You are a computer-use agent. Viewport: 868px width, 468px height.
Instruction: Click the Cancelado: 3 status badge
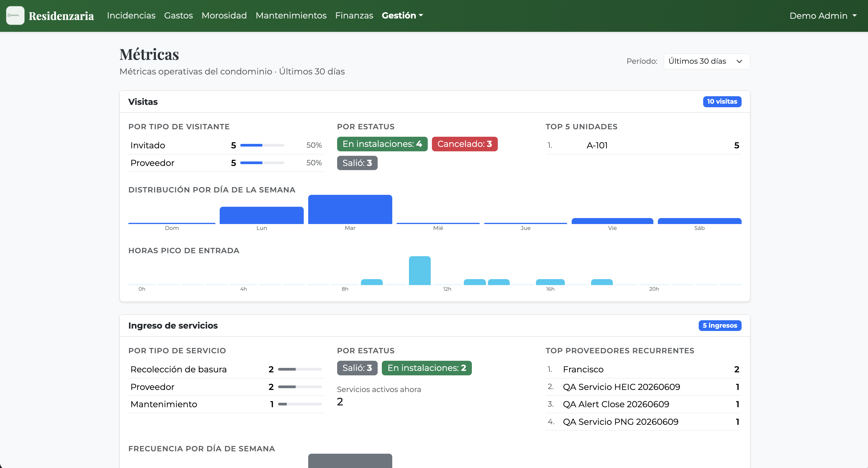pos(464,144)
